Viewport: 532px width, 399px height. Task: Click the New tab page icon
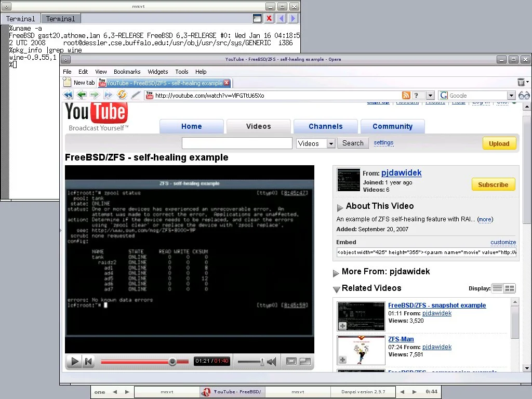(x=67, y=83)
